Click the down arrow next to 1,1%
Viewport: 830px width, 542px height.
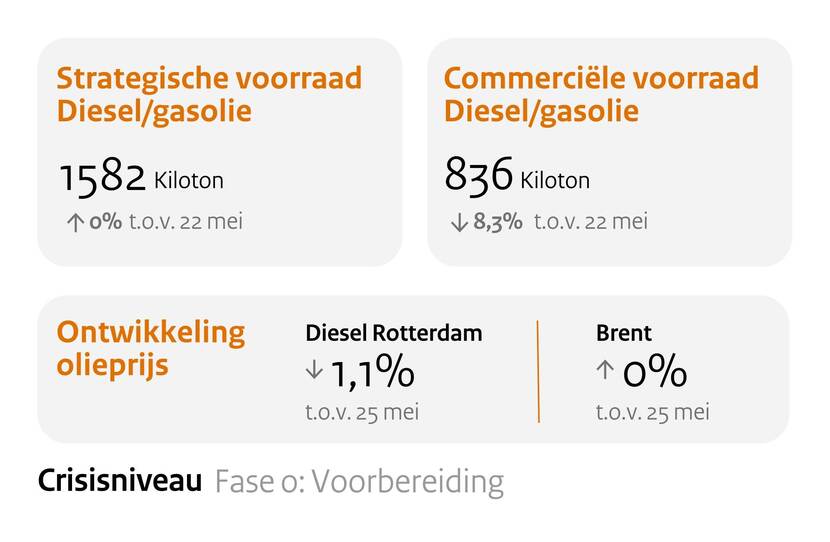(314, 370)
